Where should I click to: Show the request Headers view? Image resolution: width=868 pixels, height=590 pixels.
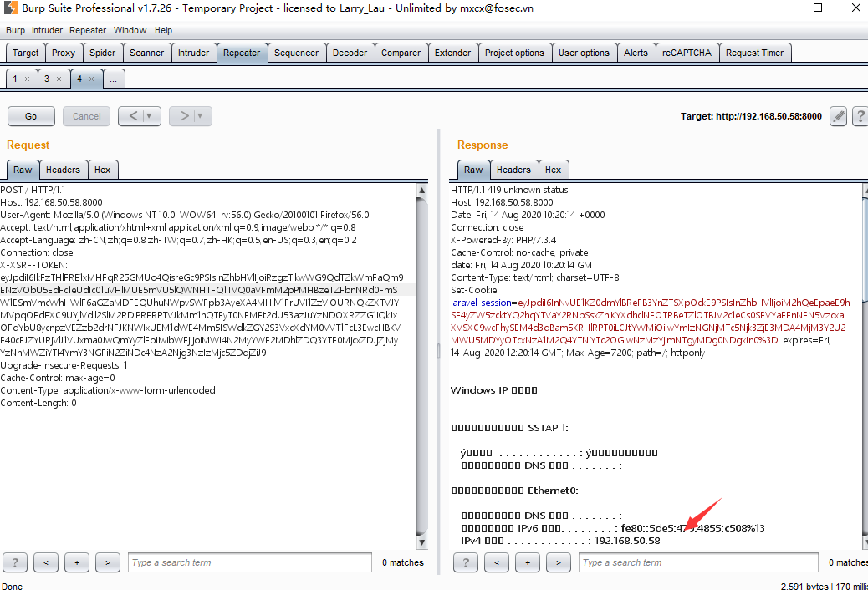[x=63, y=170]
